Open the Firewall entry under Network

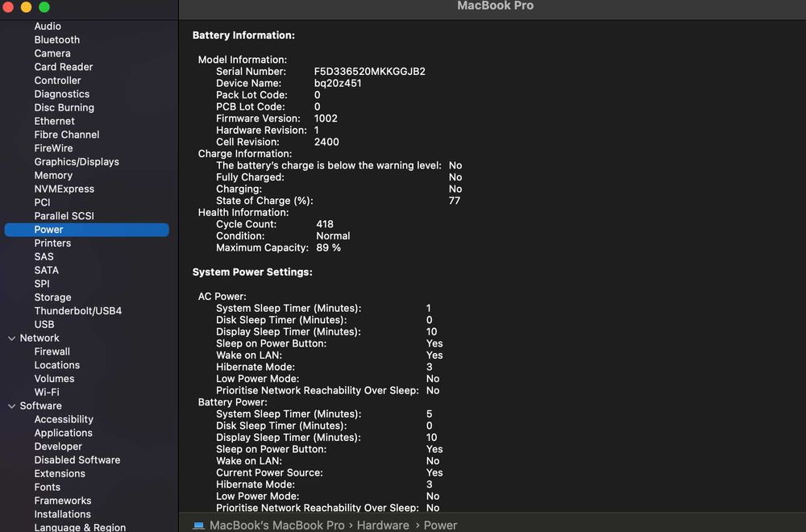(52, 351)
